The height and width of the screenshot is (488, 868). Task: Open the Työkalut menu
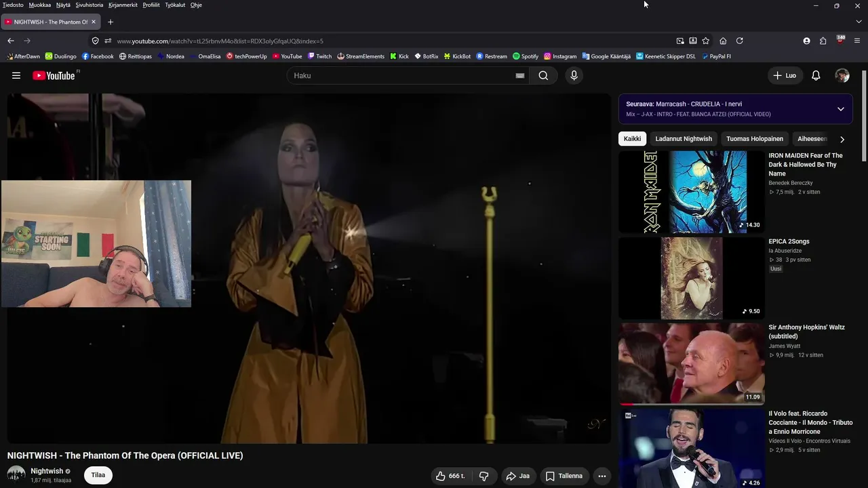(x=175, y=5)
